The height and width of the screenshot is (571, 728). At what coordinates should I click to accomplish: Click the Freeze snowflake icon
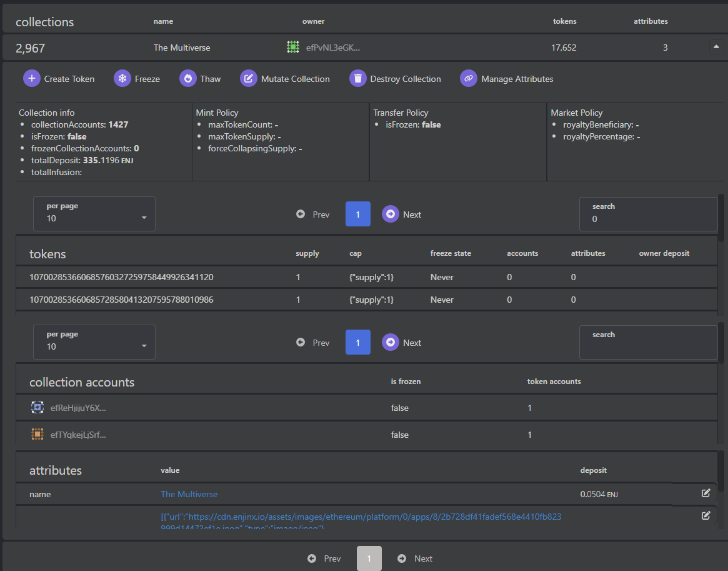click(122, 79)
